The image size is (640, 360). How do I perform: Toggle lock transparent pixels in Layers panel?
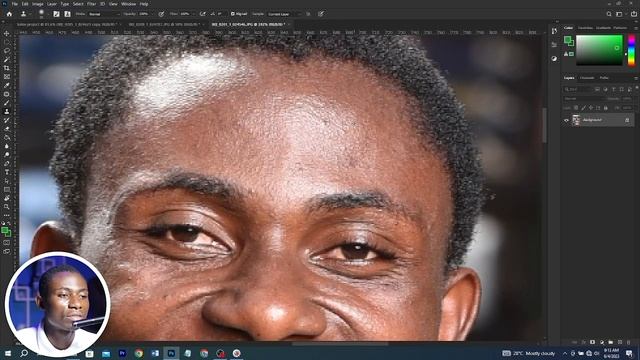click(x=576, y=108)
